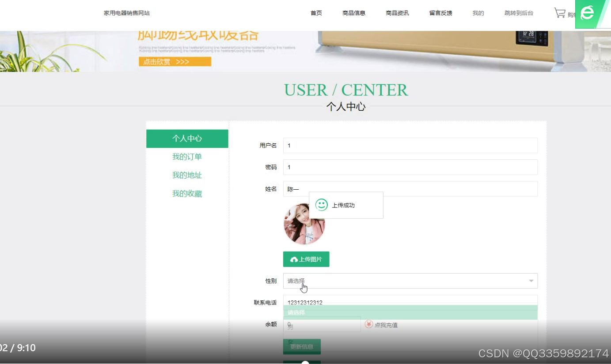Open 我的订单 in sidebar
The height and width of the screenshot is (364, 611).
(x=187, y=157)
